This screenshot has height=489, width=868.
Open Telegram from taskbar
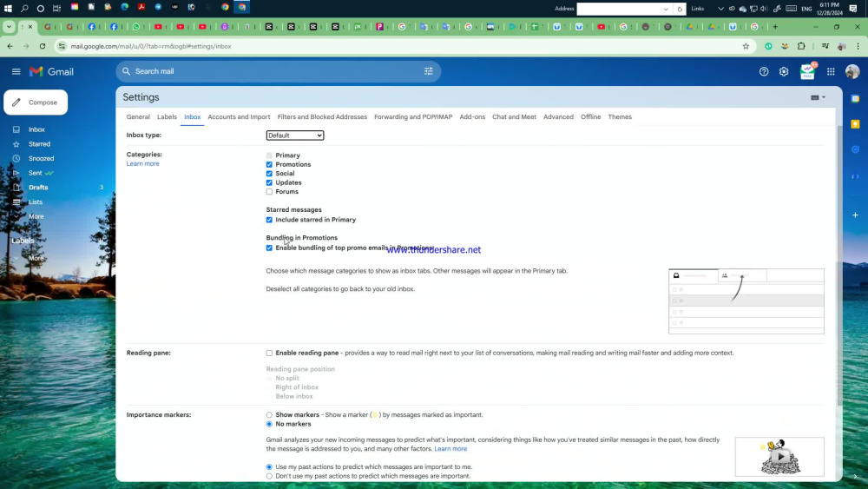pyautogui.click(x=158, y=7)
